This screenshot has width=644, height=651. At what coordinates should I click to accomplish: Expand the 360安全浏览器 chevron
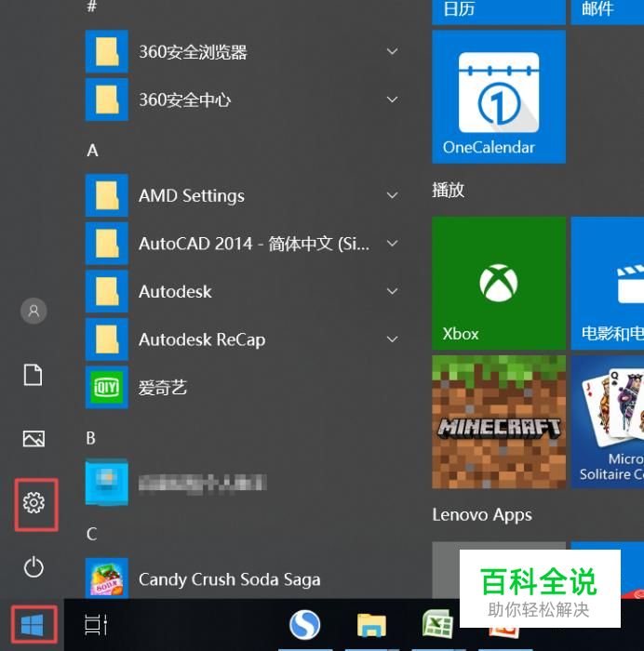pyautogui.click(x=392, y=51)
